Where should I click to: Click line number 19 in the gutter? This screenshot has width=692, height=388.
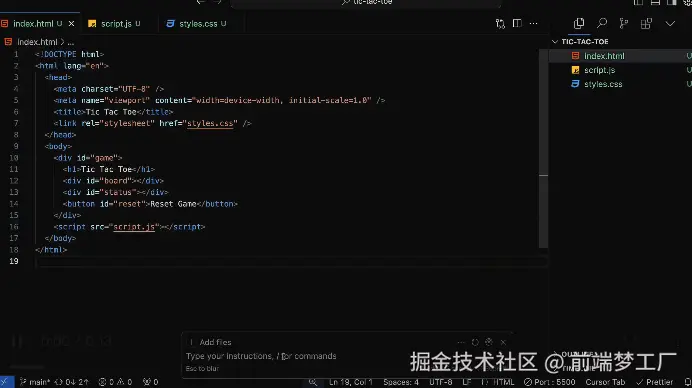[14, 261]
